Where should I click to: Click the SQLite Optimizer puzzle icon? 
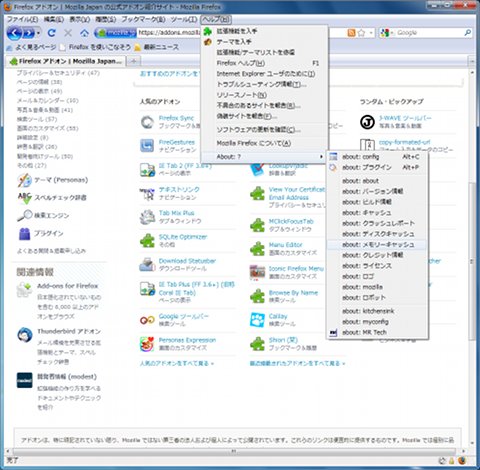point(147,241)
